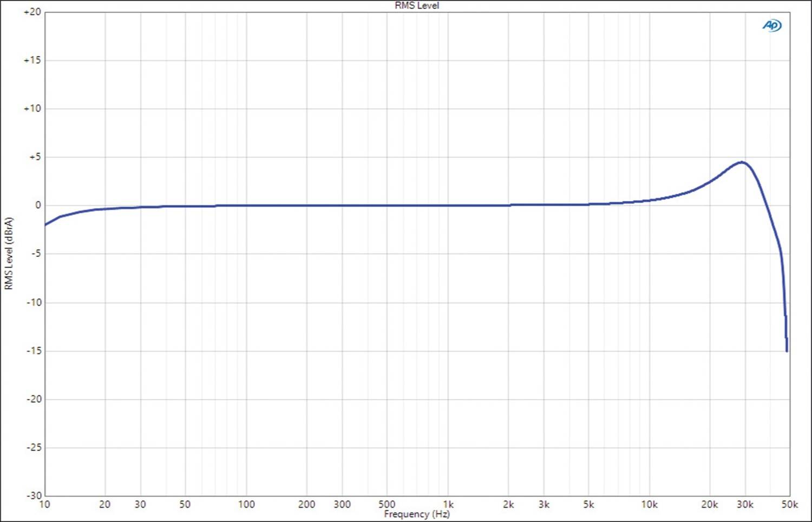Screen dimensions: 812x522
Task: Click the "+5" y-axis value
Action: (x=35, y=157)
